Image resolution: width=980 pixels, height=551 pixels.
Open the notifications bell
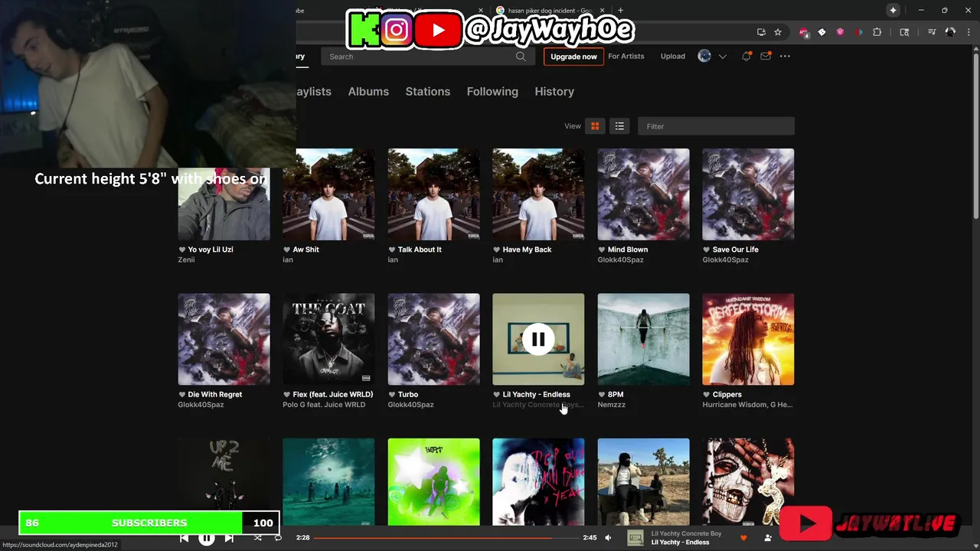pos(746,56)
